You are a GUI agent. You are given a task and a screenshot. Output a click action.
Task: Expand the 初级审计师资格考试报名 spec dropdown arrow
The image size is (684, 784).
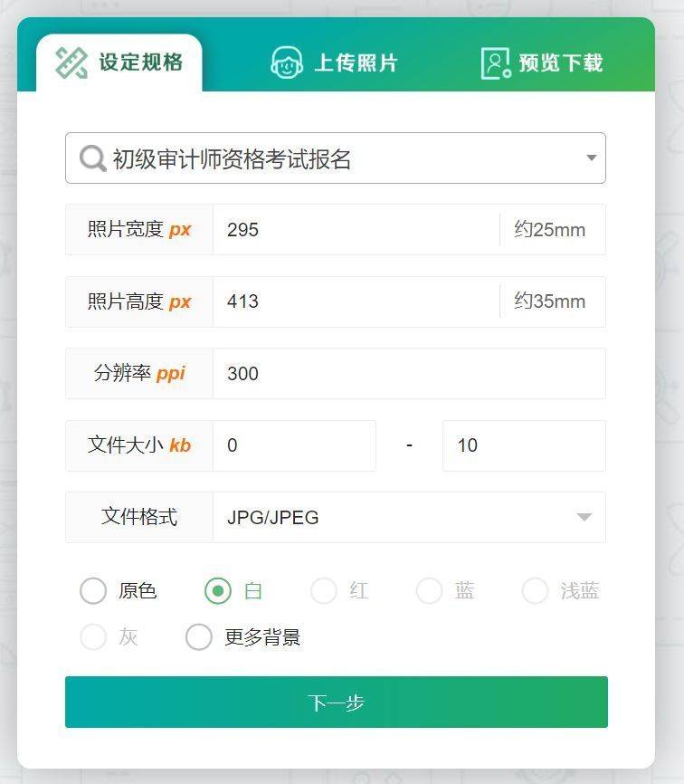pyautogui.click(x=591, y=158)
